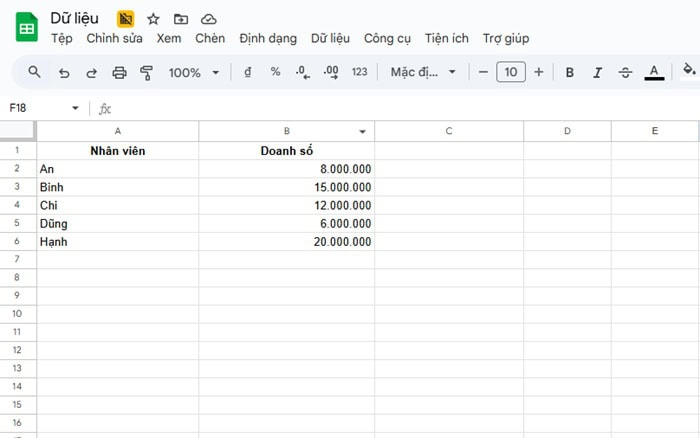Select cell containing An
700x438 pixels.
coord(118,169)
